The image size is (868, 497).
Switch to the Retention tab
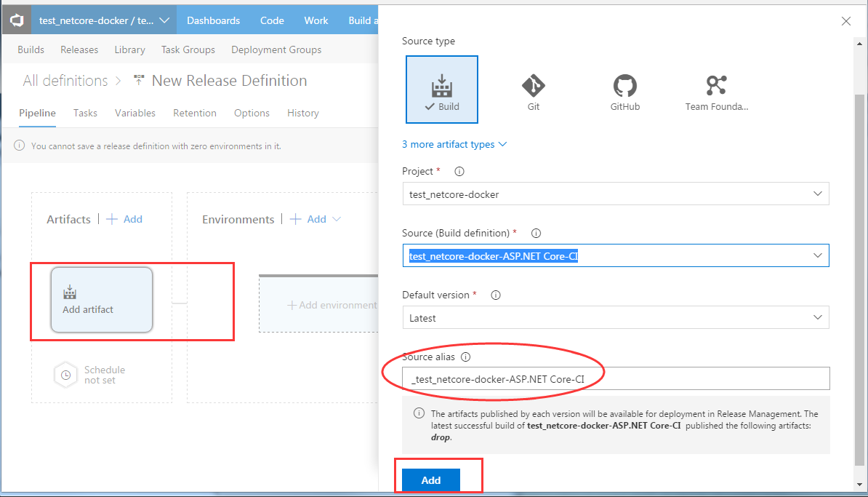(x=195, y=113)
